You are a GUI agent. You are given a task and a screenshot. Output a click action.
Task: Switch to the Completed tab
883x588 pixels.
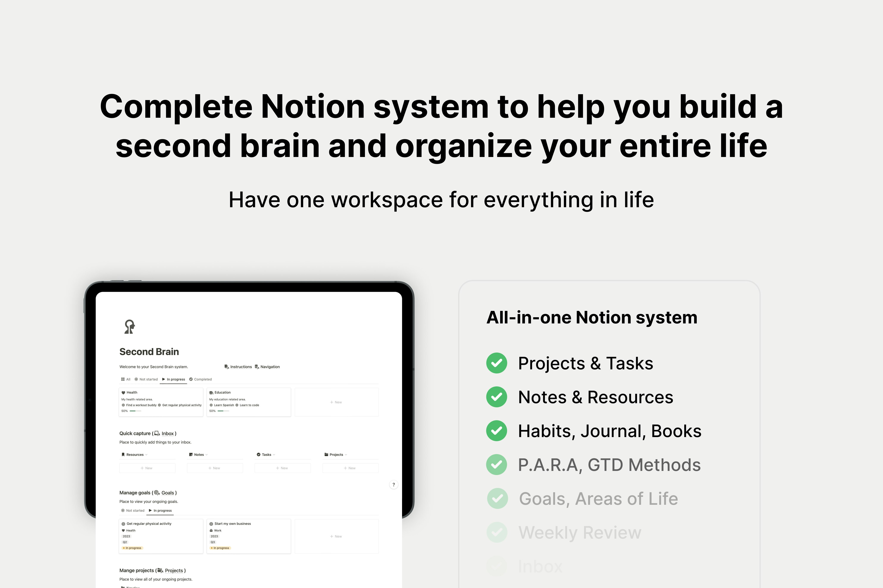(201, 379)
